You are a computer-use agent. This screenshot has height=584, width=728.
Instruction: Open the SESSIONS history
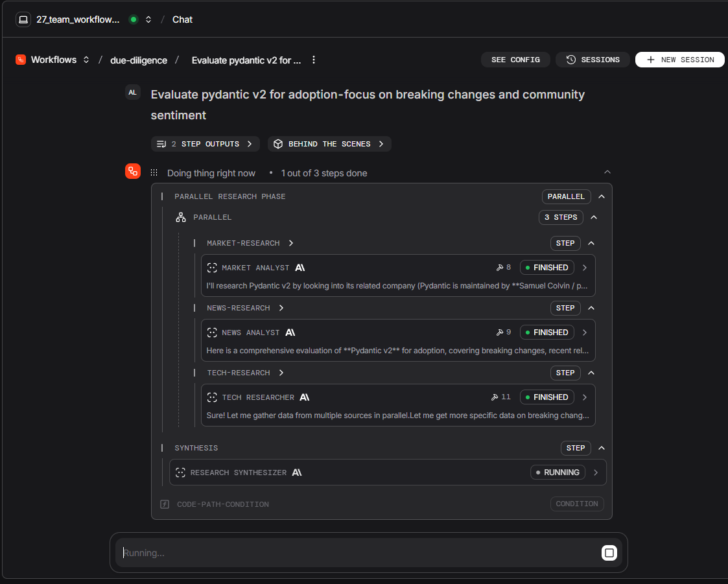click(593, 60)
